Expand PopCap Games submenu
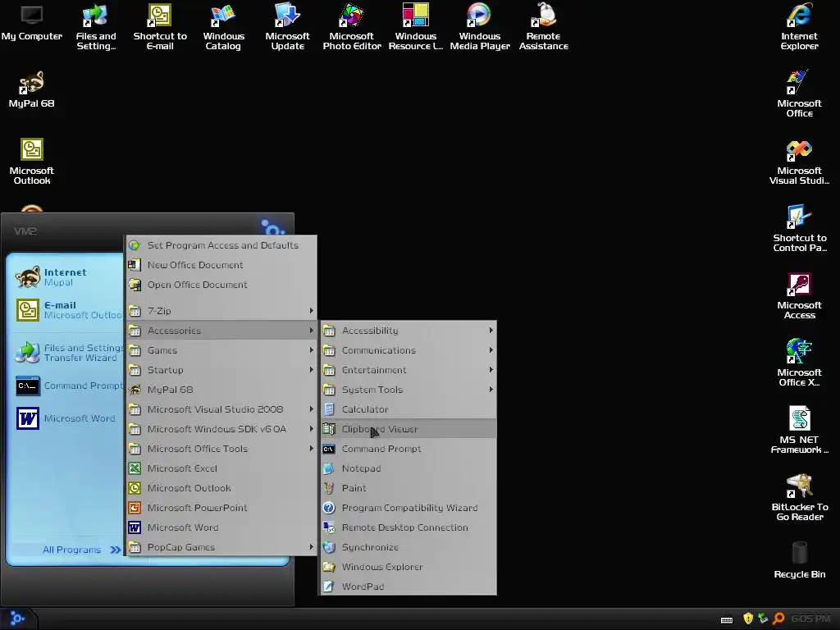 [x=221, y=547]
